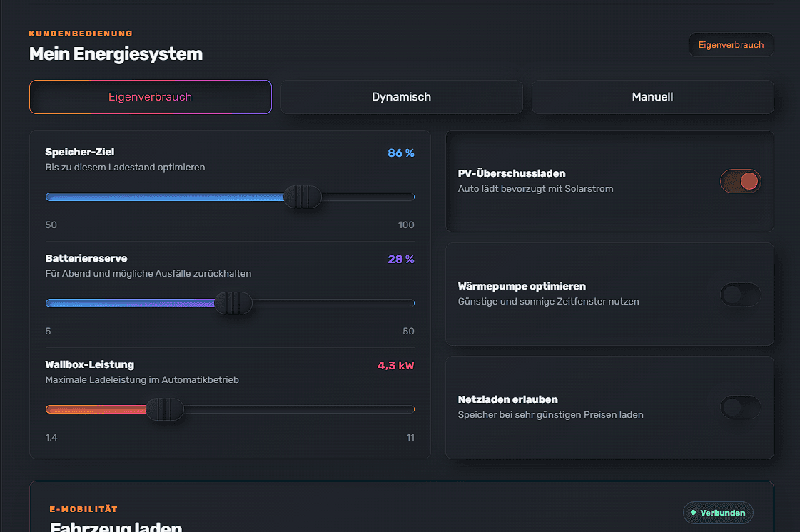The image size is (800, 532).
Task: Click the green Verbunden status badge
Action: 718,513
